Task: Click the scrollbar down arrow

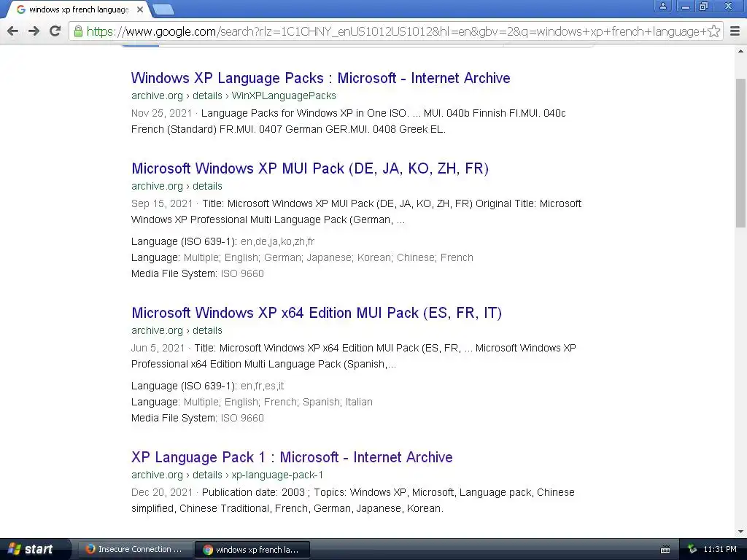Action: 740,532
